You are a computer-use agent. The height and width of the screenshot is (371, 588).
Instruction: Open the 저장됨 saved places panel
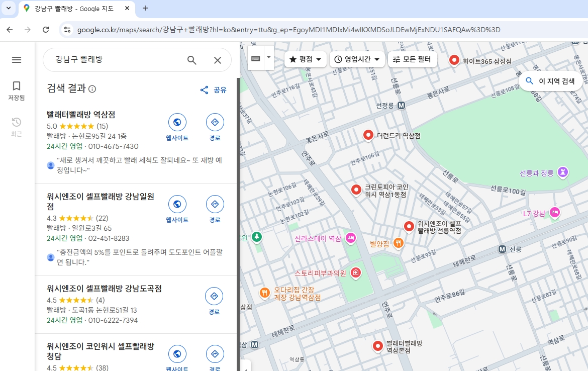pos(17,90)
